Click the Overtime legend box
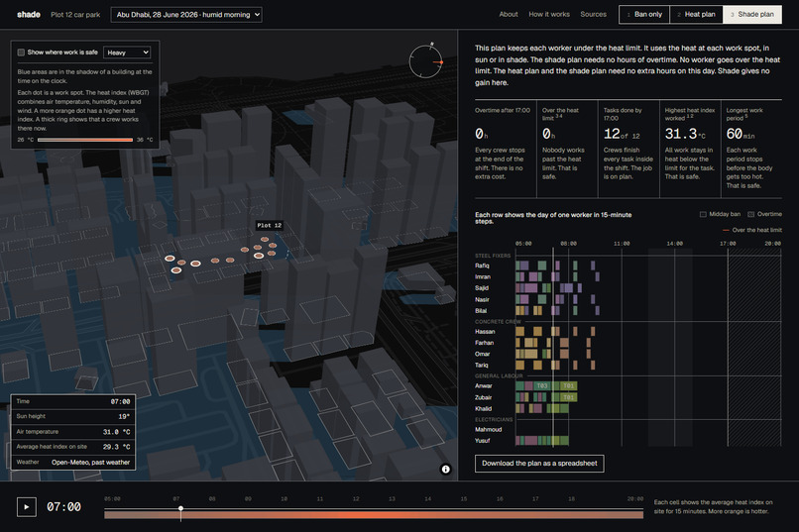Image resolution: width=799 pixels, height=532 pixels. (x=751, y=214)
